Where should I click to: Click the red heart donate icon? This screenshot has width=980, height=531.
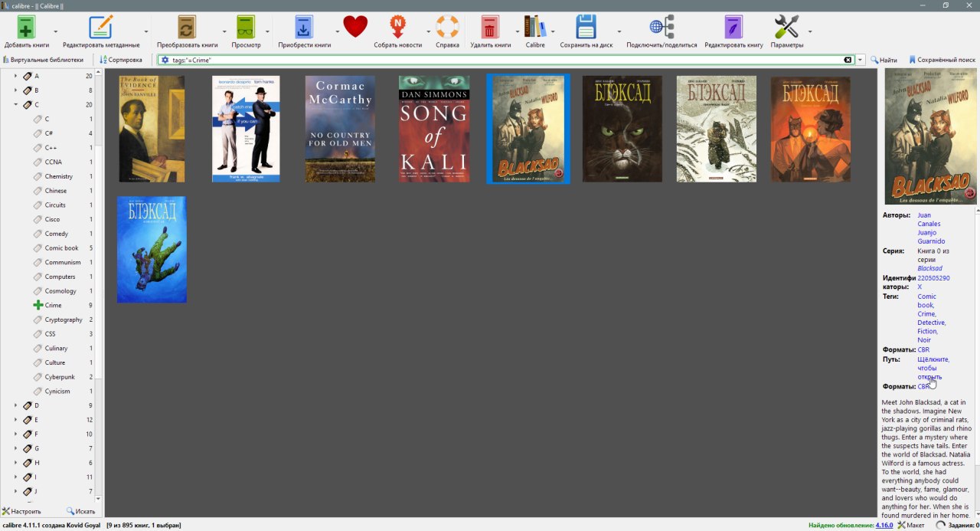click(x=355, y=27)
